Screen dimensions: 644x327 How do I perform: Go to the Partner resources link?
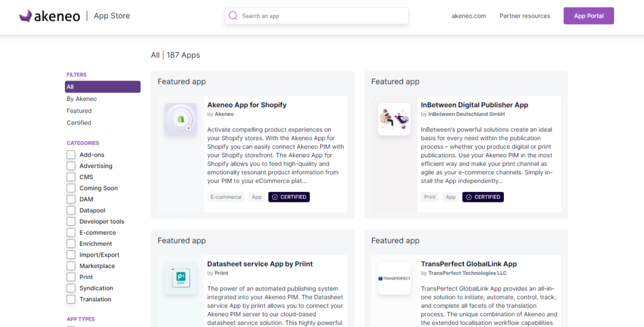click(525, 16)
